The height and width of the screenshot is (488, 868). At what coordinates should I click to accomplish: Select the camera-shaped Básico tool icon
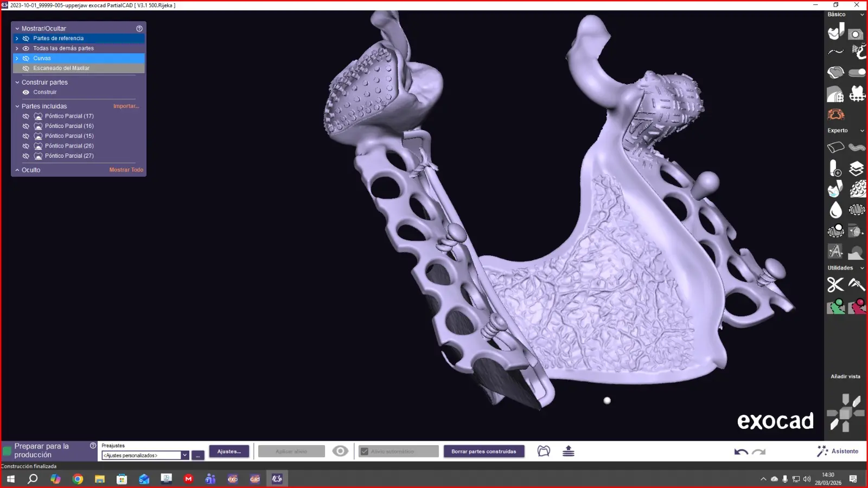[x=856, y=34]
